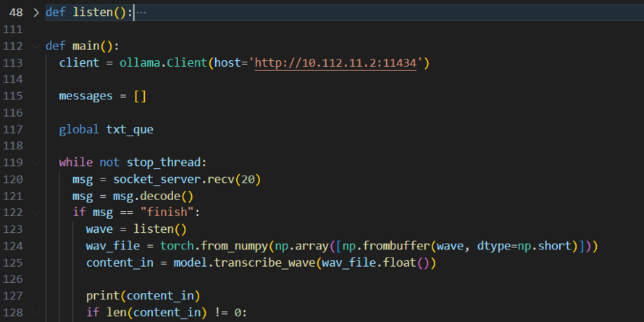Click the folded code ellipsis after def listen()
This screenshot has width=644, height=322.
pos(141,13)
